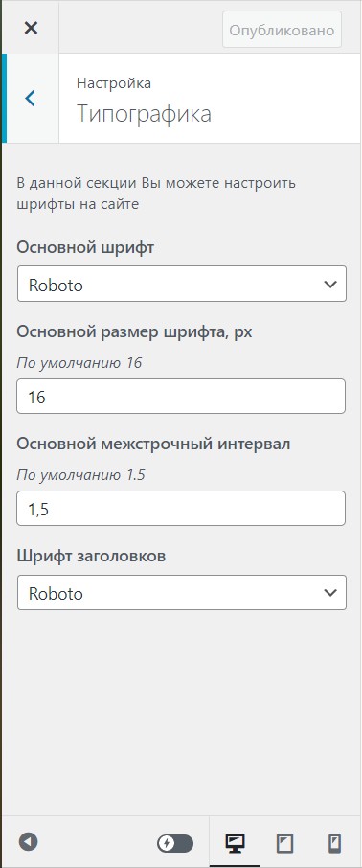362x868 pixels.
Task: Click the Опубликовано publish button
Action: tap(282, 30)
